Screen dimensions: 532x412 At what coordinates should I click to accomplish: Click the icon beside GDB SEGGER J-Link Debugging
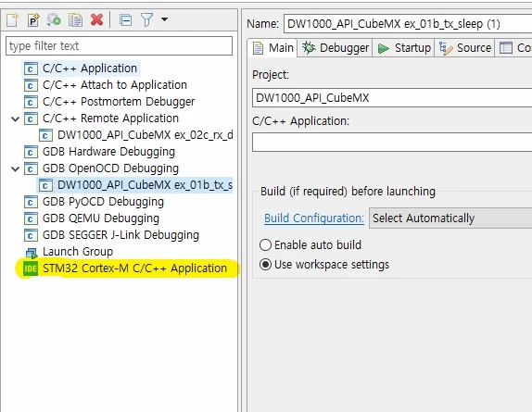pos(31,235)
